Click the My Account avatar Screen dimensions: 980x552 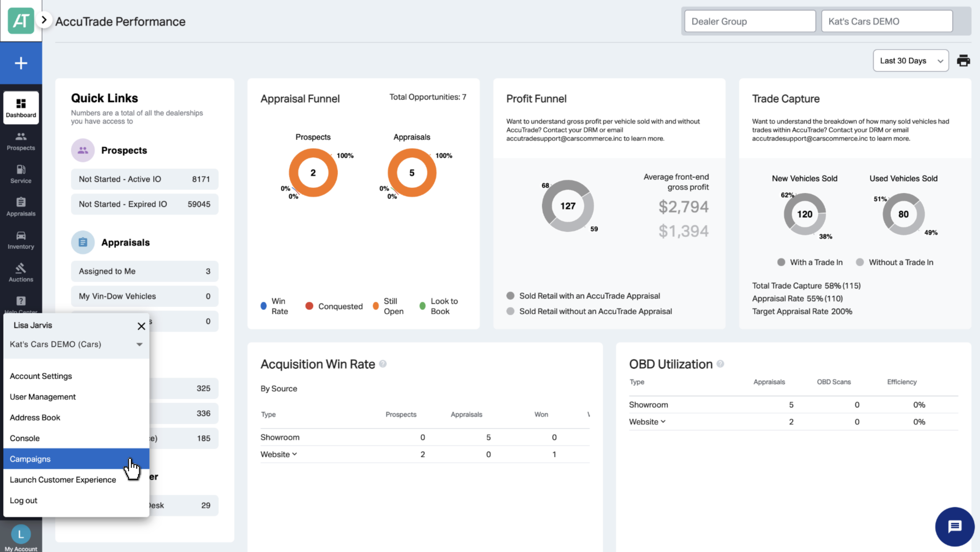pyautogui.click(x=21, y=534)
